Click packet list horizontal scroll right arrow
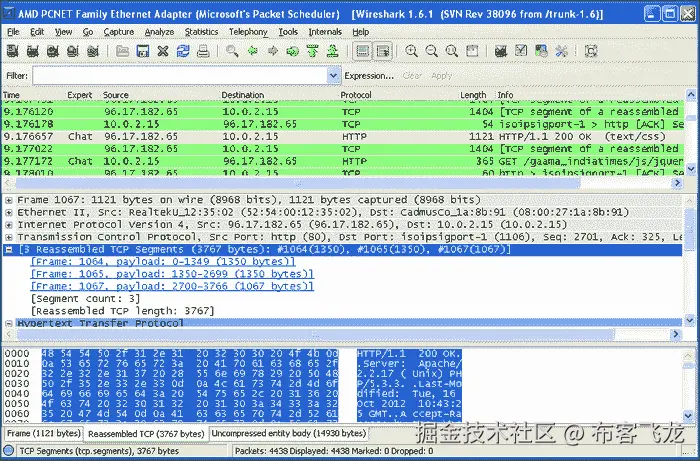 (x=678, y=183)
